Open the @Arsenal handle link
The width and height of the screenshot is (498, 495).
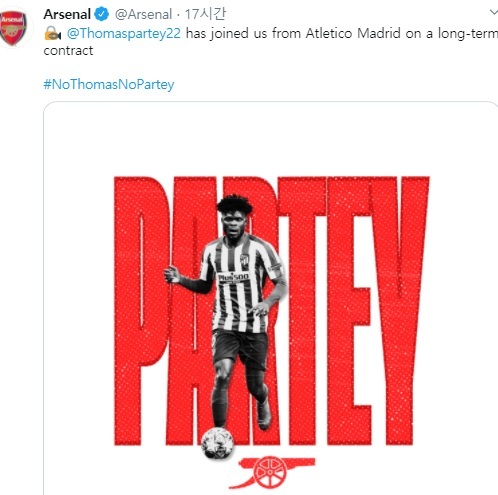click(x=143, y=14)
